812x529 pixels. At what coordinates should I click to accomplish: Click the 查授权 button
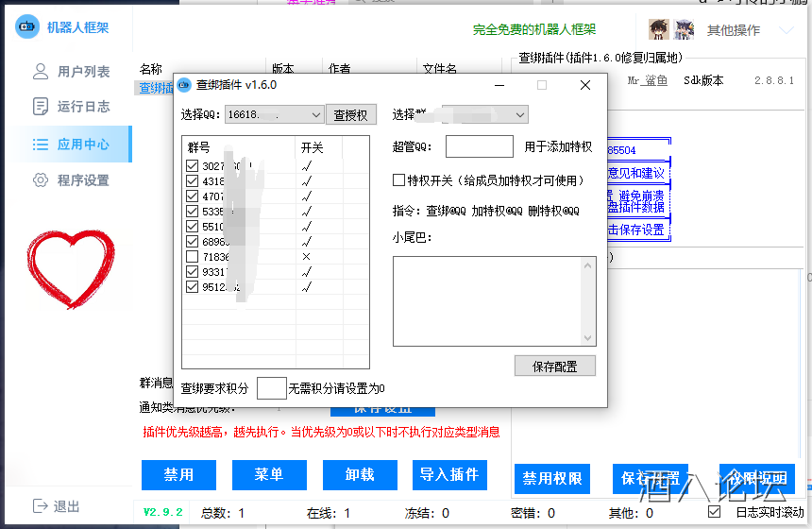coord(351,115)
